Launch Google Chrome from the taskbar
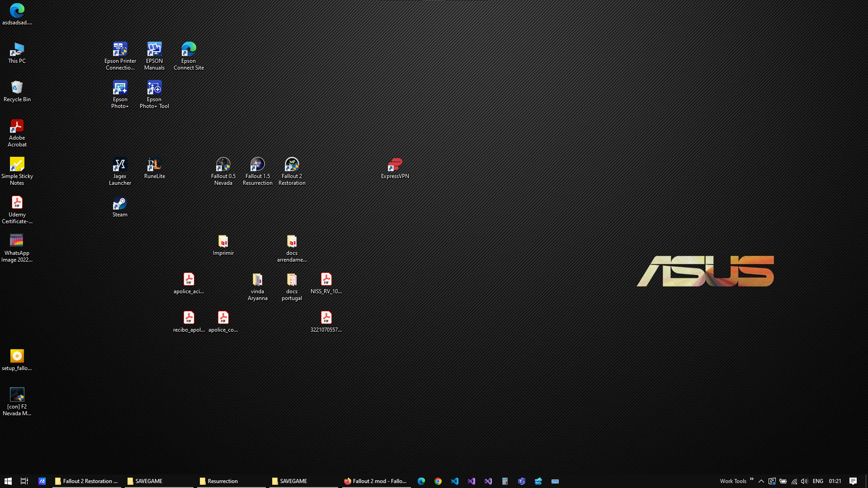Screen dimensions: 868x488 [x=438, y=481]
